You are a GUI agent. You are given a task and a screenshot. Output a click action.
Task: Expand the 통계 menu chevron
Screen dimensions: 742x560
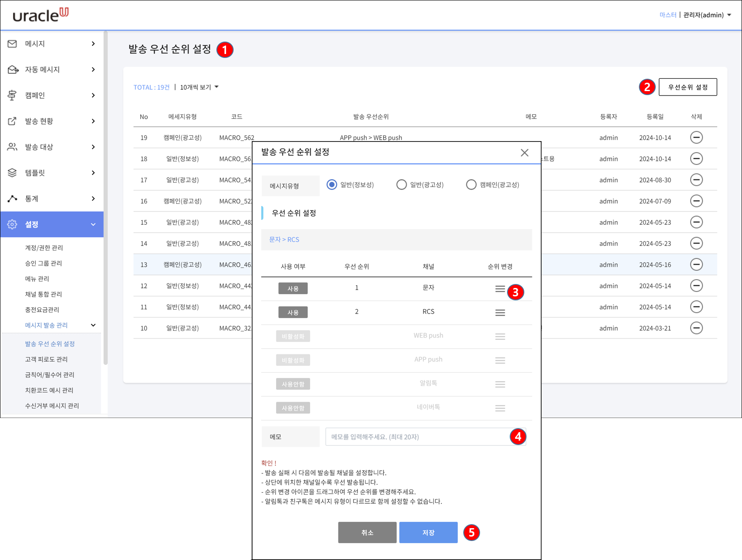click(93, 199)
